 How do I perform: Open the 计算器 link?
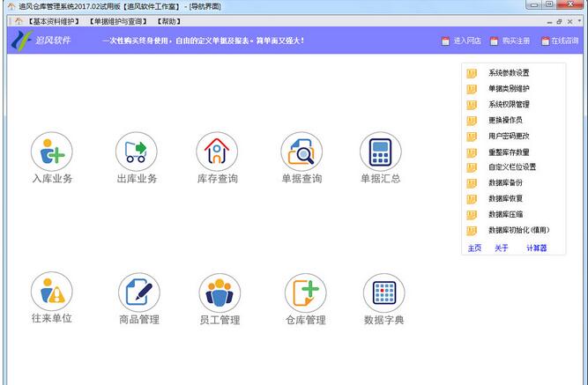point(537,248)
